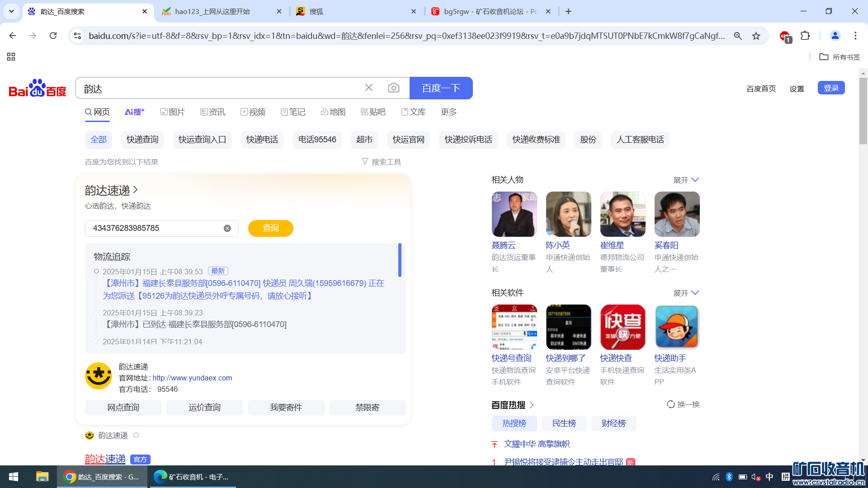Click the 换一换 refresh icon
The width and height of the screenshot is (868, 488).
tap(670, 404)
